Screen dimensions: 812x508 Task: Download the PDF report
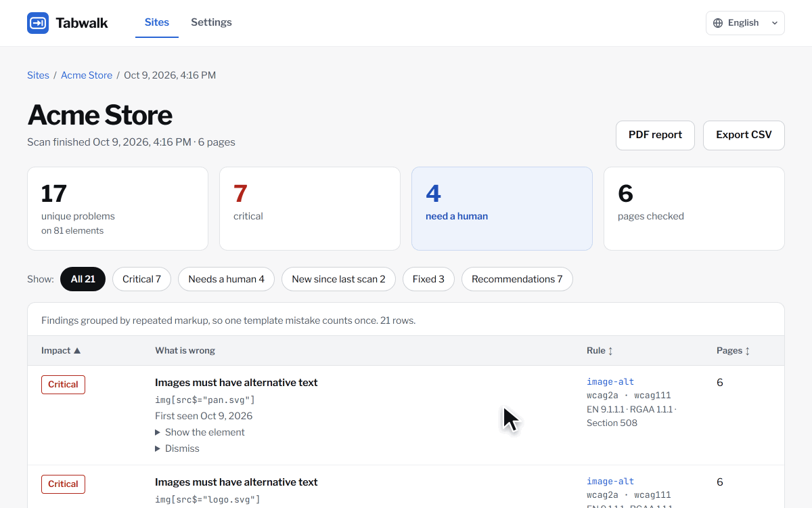click(x=655, y=135)
